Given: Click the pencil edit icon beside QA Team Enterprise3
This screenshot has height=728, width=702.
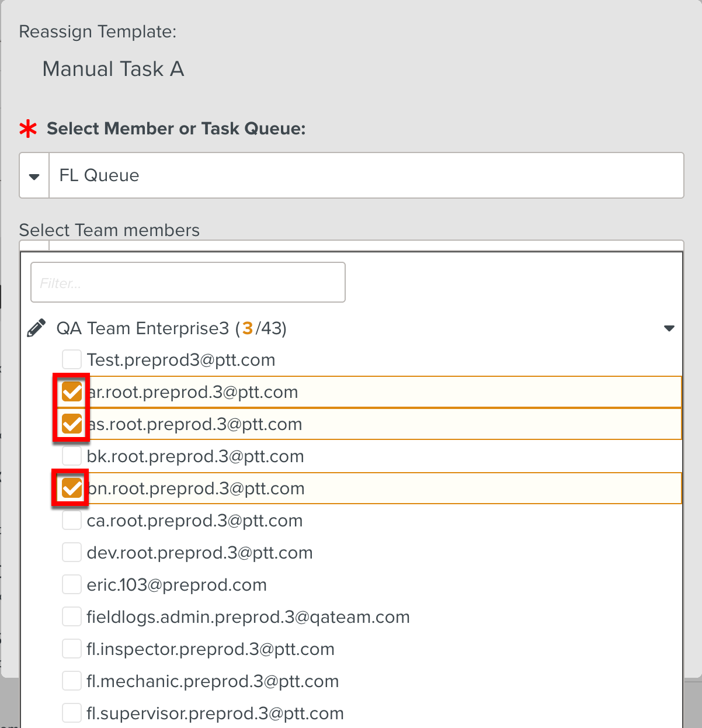Looking at the screenshot, I should (36, 328).
